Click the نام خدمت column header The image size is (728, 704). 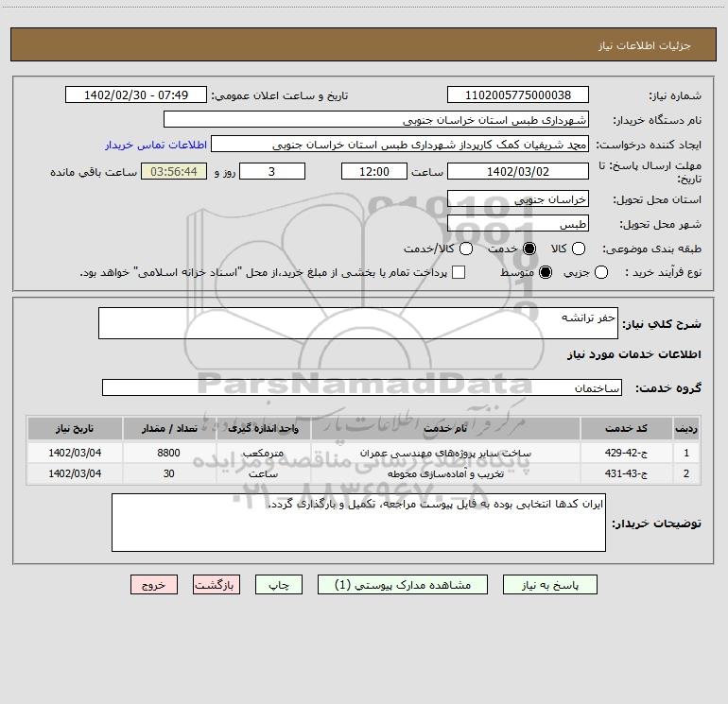(445, 428)
